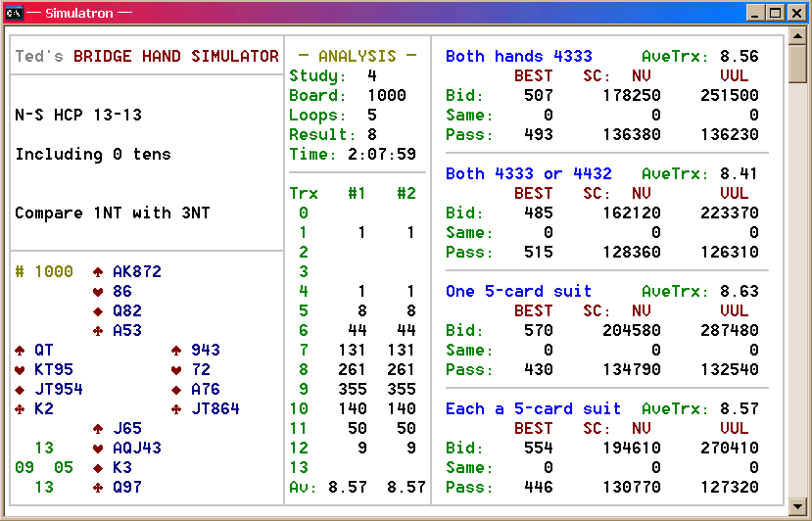
Task: Click the 'One 5-card suit' heading
Action: [x=518, y=292]
